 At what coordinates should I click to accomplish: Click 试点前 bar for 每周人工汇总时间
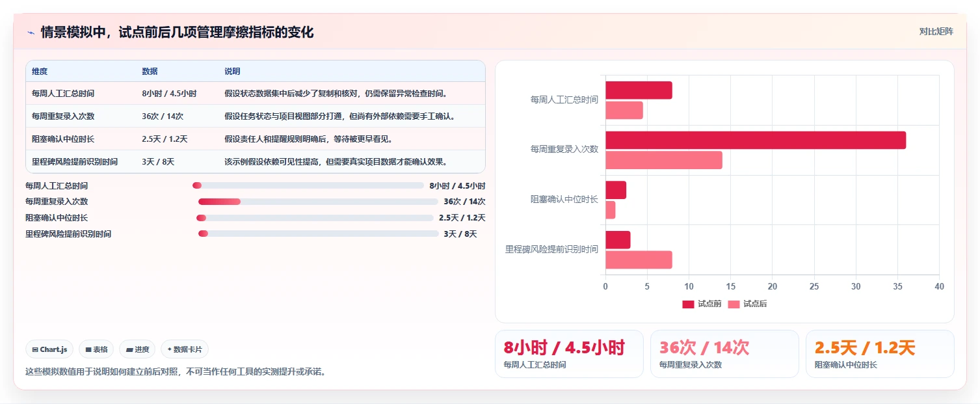[x=639, y=90]
